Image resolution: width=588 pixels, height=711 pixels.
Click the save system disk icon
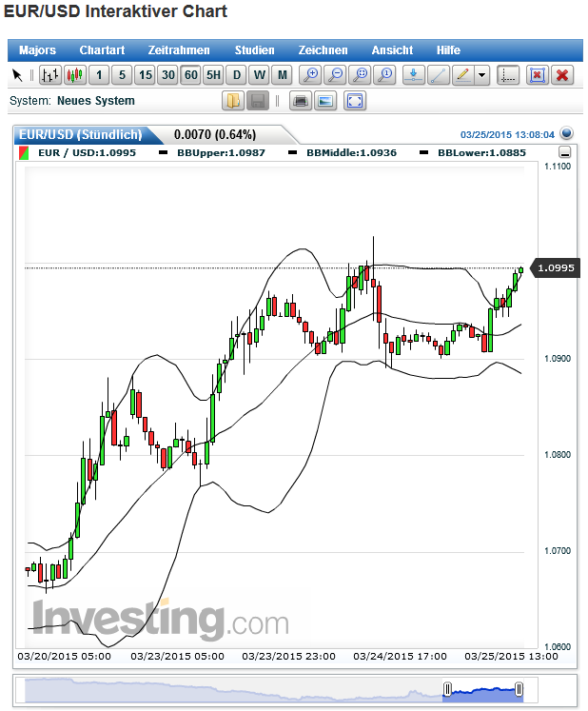pyautogui.click(x=258, y=101)
